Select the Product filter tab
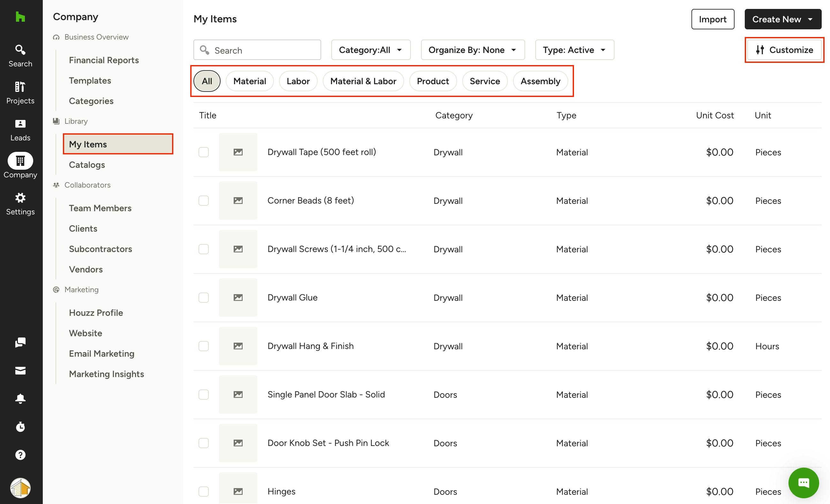Viewport: 830px width, 504px height. pos(433,81)
